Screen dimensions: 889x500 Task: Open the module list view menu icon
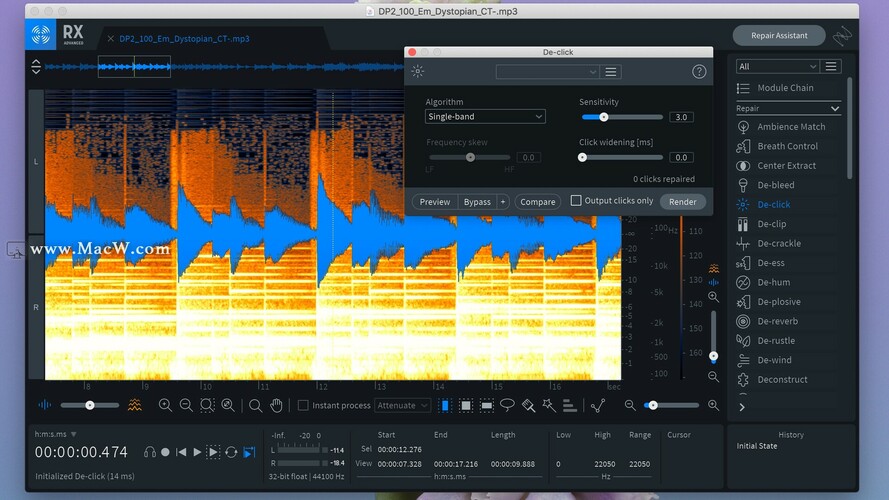(x=831, y=66)
